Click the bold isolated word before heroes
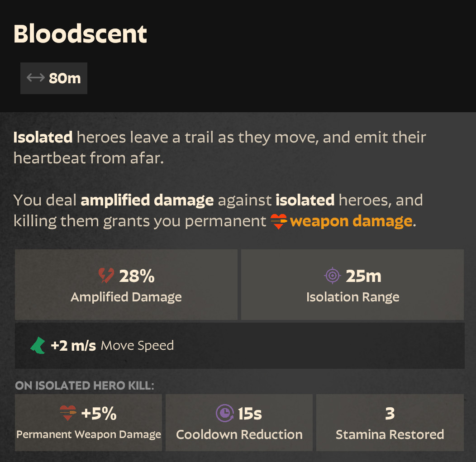The width and height of the screenshot is (476, 462). click(305, 200)
